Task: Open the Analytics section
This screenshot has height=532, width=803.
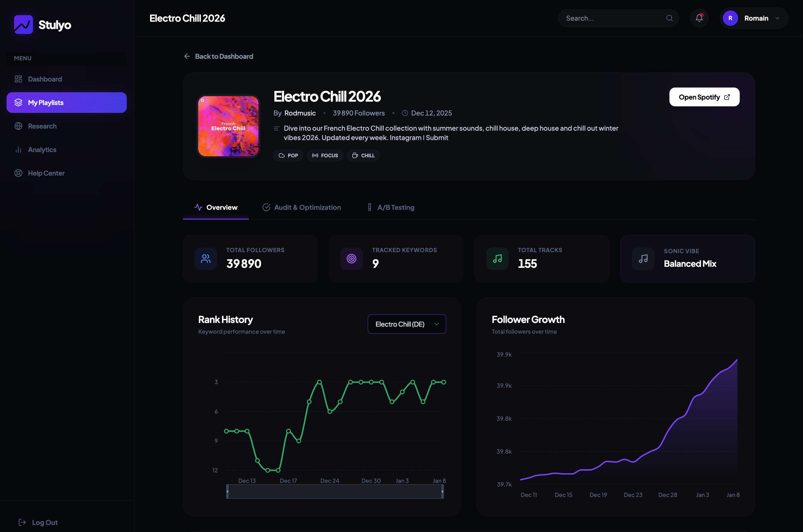Action: 42,150
